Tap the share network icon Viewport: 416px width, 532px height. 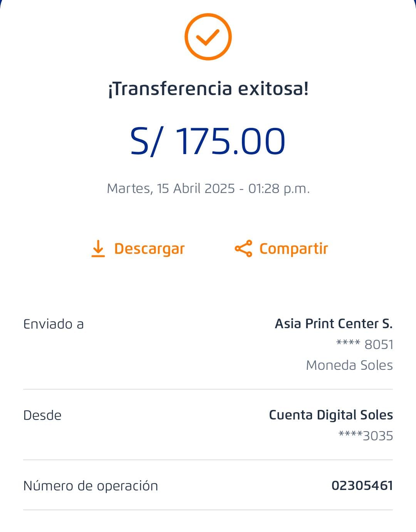(243, 248)
